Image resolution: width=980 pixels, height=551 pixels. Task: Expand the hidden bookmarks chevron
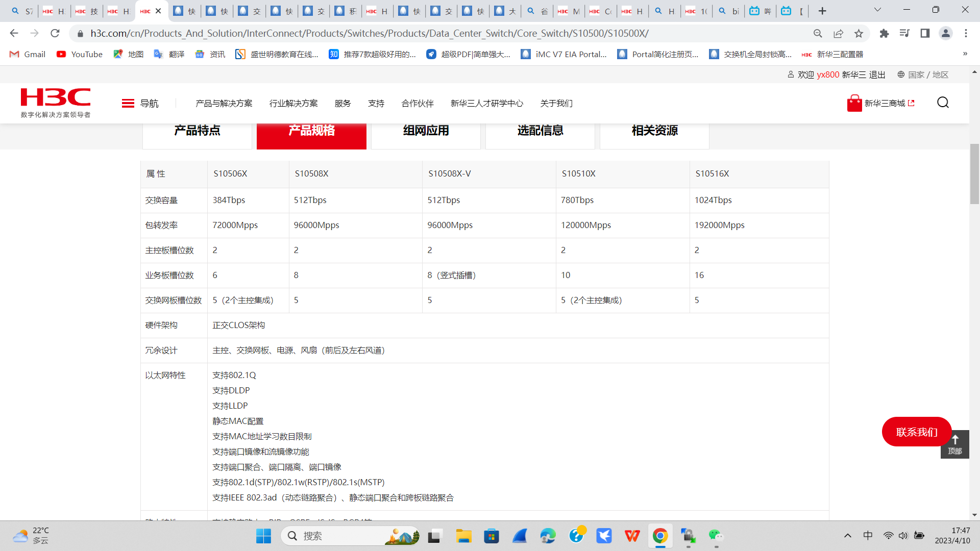coord(965,54)
